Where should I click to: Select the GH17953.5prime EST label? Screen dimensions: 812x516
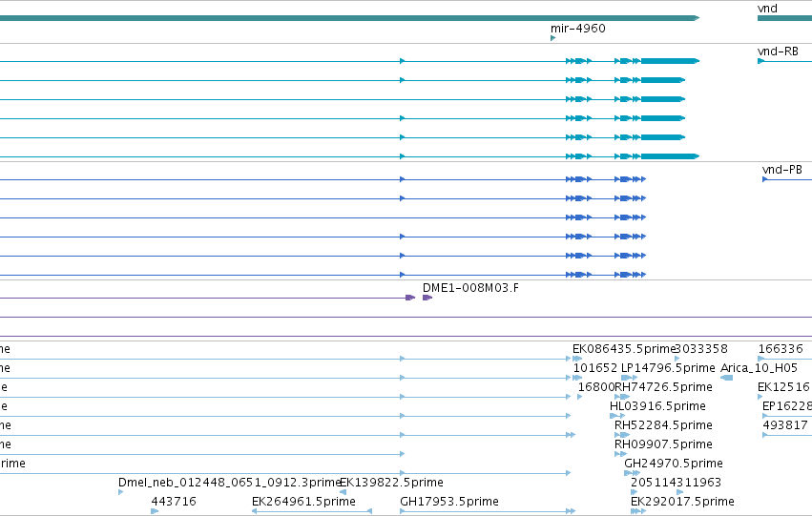click(449, 502)
